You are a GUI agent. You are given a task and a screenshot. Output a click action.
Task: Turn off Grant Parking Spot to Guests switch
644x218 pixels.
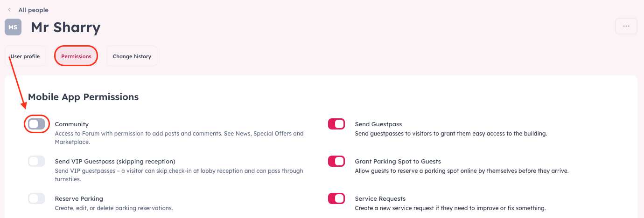[336, 161]
